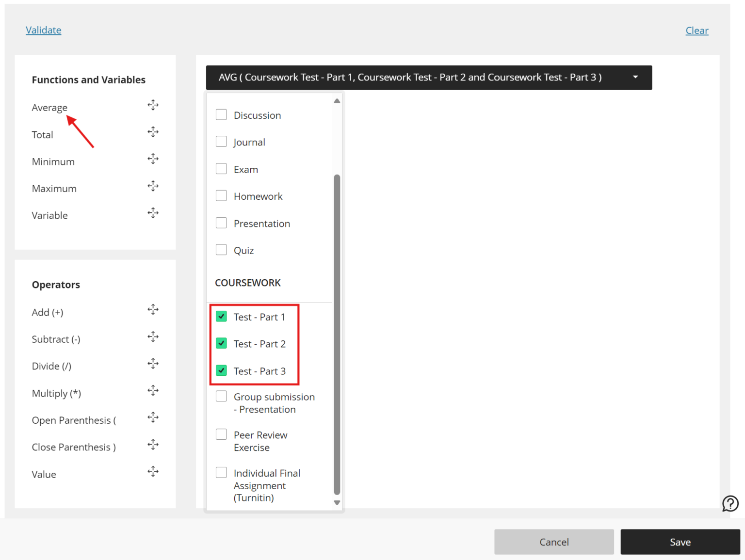The image size is (745, 560).
Task: Click the down arrow at list bottom
Action: coord(337,503)
